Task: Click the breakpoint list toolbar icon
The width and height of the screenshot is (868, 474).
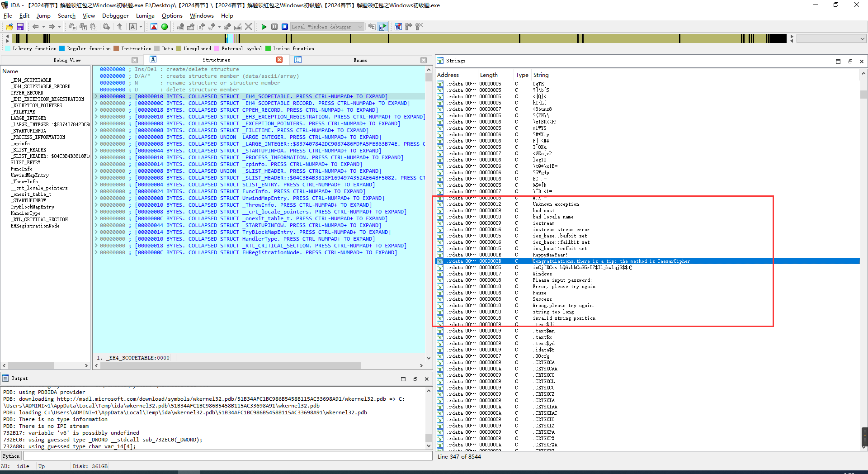Action: click(x=398, y=27)
